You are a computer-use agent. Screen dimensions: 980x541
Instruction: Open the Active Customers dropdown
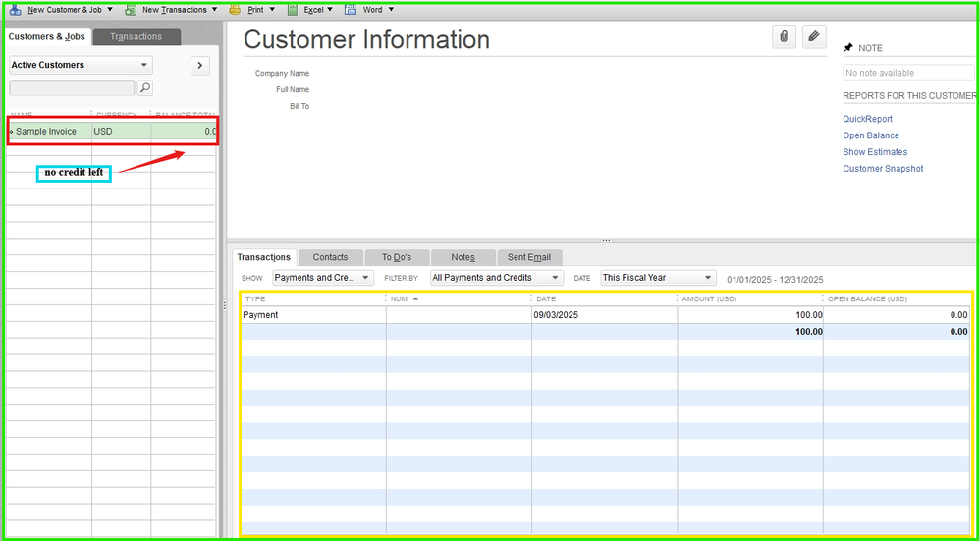pyautogui.click(x=81, y=66)
